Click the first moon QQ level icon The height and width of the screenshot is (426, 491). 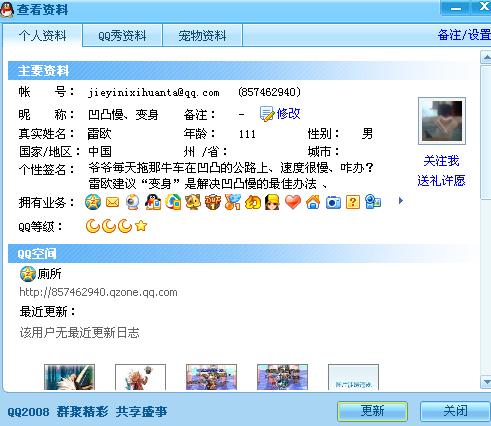(93, 226)
